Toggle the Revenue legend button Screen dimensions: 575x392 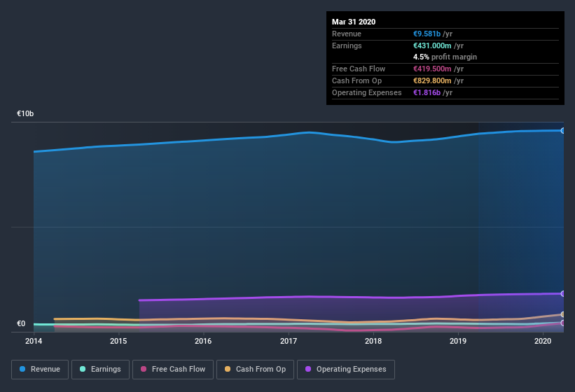[40, 370]
